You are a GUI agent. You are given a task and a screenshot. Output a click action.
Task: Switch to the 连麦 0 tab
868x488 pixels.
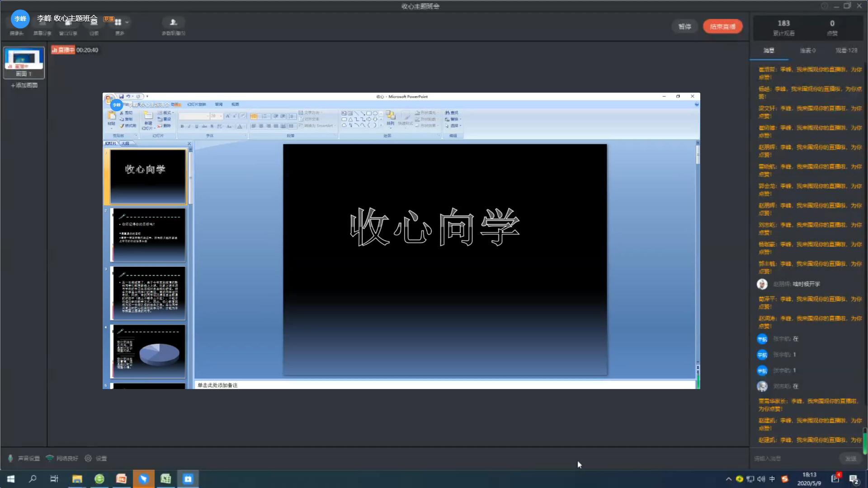pyautogui.click(x=808, y=51)
